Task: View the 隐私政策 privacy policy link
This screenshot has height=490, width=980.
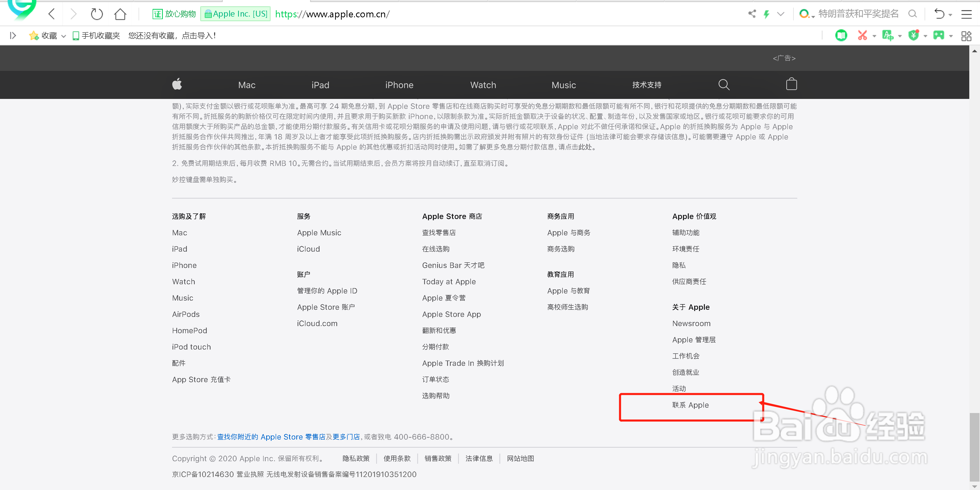Action: pos(356,458)
